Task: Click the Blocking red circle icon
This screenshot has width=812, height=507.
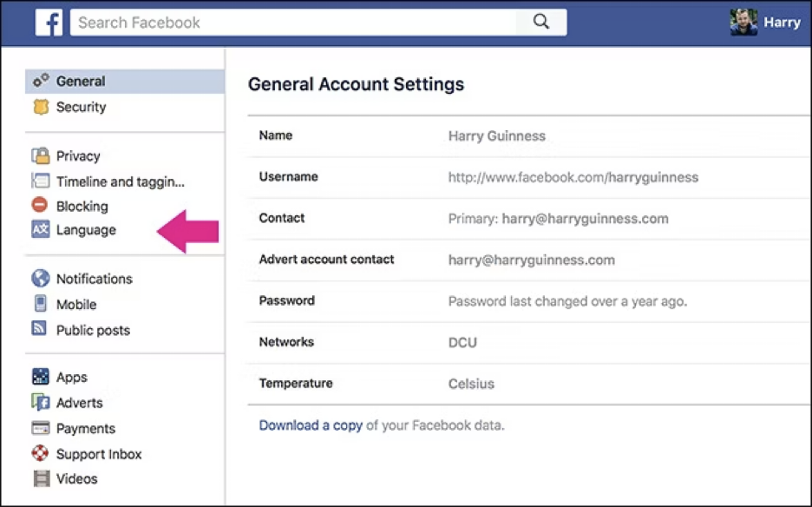Action: tap(40, 206)
